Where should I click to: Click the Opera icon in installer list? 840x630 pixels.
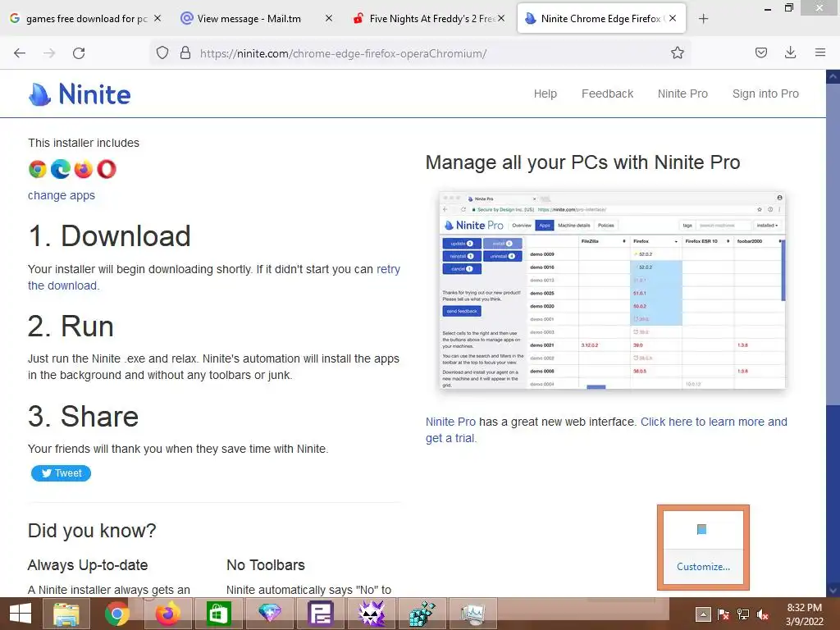107,169
